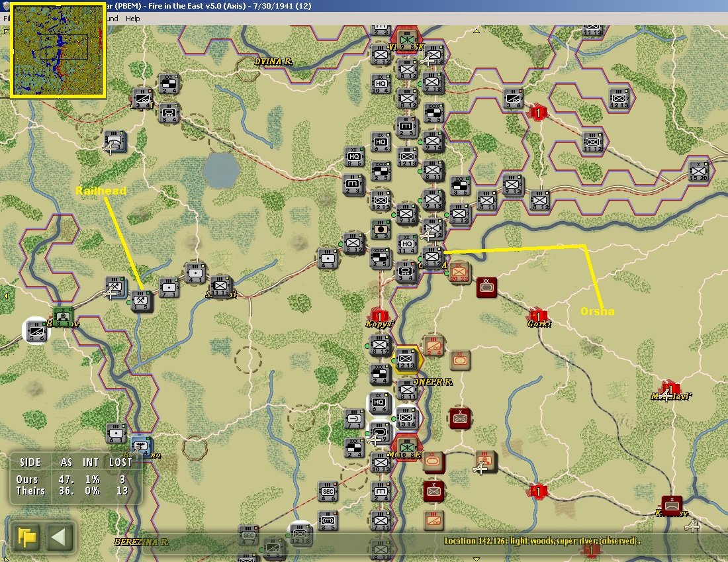Screen dimensions: 728x562
Task: Click the Mstislavl' objective marker
Action: coord(670,389)
